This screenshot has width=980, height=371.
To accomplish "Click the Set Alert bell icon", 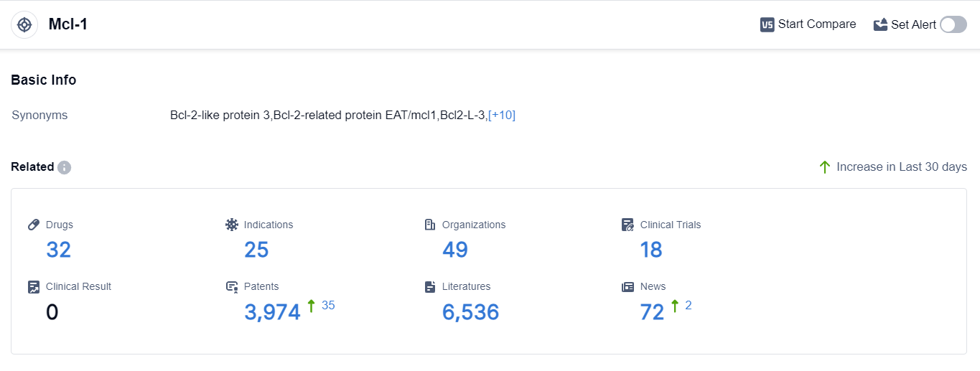I will pos(880,24).
